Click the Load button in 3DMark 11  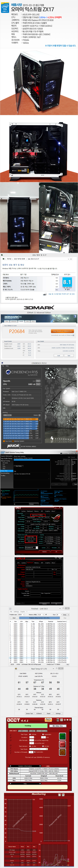tap(58, 356)
